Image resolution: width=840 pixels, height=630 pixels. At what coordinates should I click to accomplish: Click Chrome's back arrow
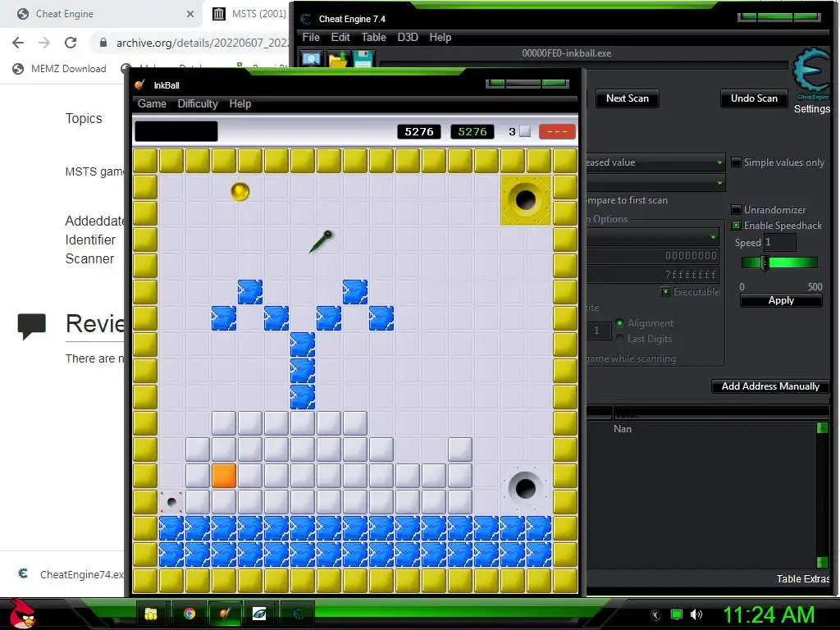(x=18, y=43)
